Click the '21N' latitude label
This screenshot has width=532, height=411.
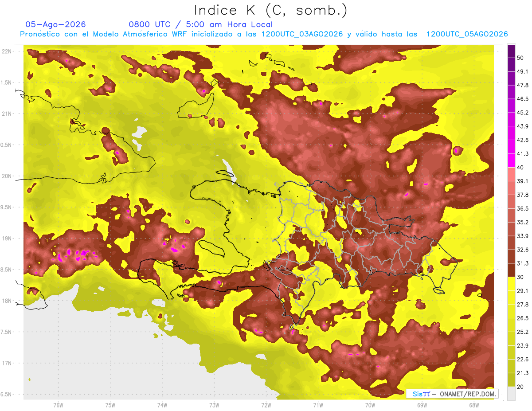(x=7, y=114)
